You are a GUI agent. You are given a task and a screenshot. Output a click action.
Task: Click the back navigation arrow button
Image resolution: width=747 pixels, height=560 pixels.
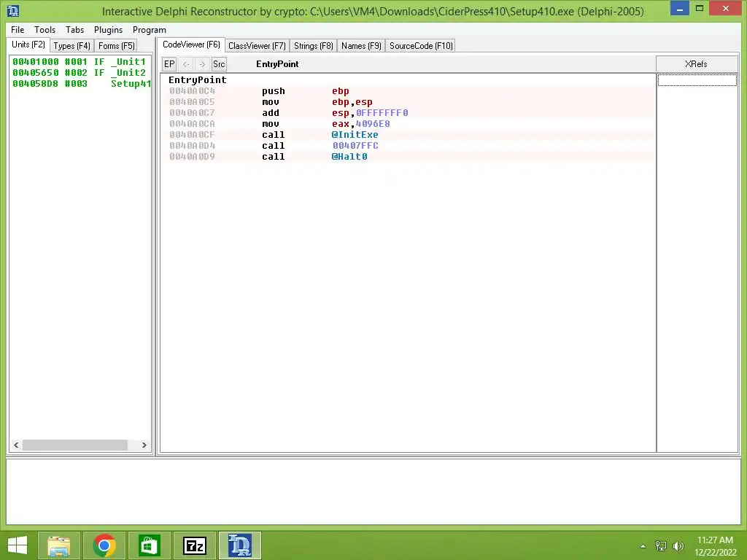[x=186, y=64]
